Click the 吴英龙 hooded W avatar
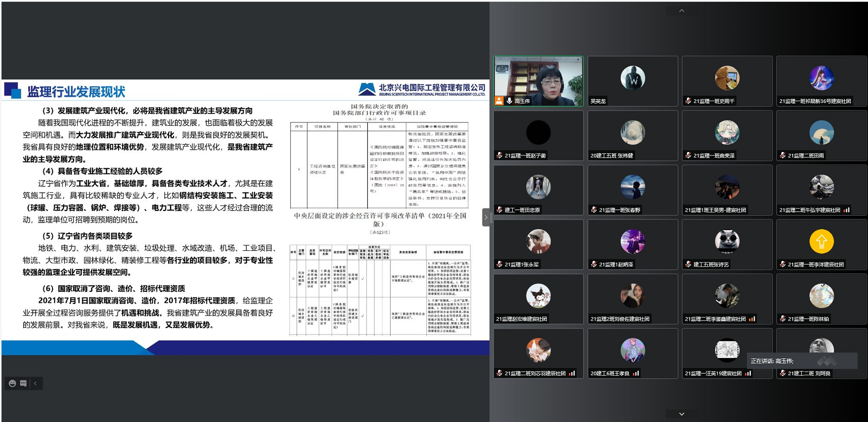Viewport: 868px width, 422px height. click(x=632, y=78)
